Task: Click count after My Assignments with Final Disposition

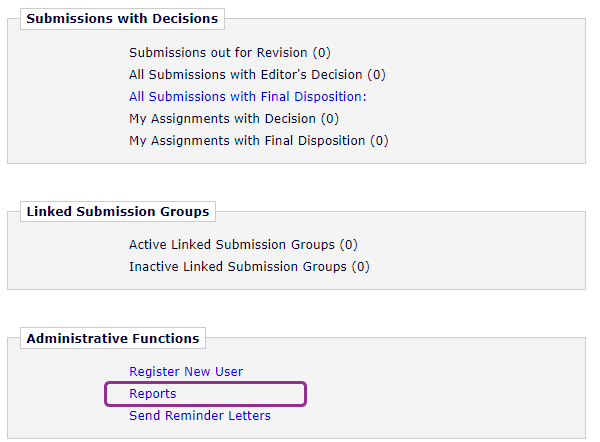Action: tap(379, 141)
